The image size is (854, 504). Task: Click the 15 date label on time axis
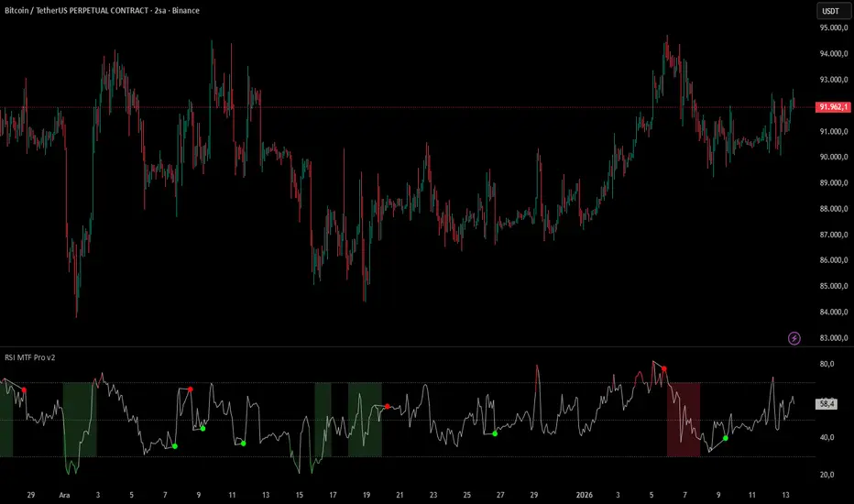tap(299, 495)
